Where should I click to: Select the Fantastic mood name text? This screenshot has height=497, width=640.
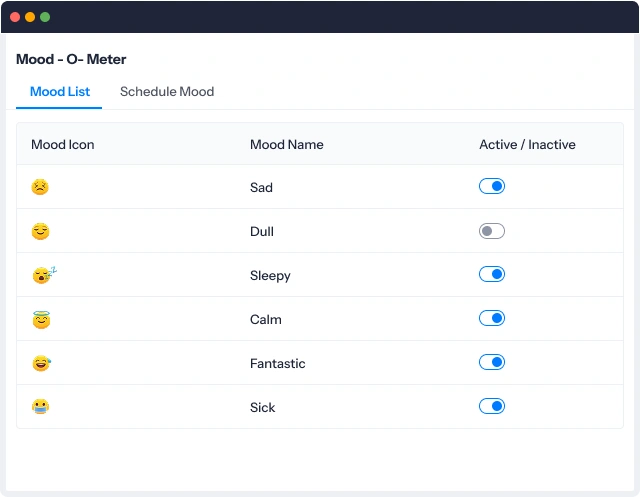(278, 364)
